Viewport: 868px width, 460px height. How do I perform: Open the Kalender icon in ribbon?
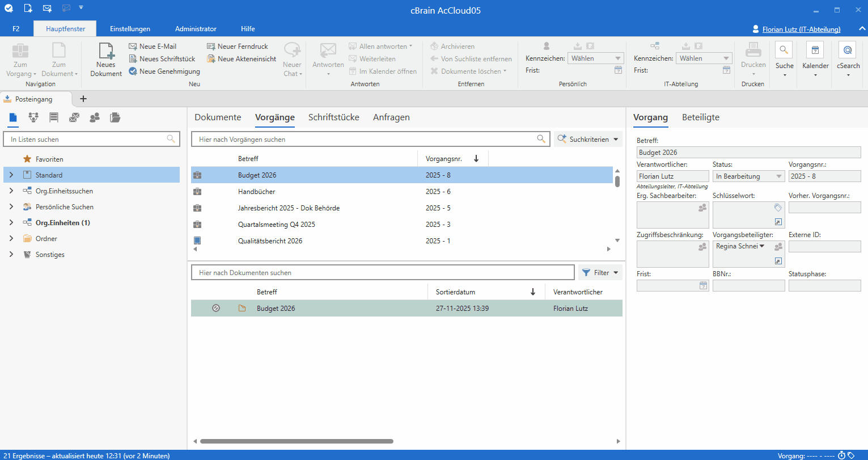pos(815,51)
